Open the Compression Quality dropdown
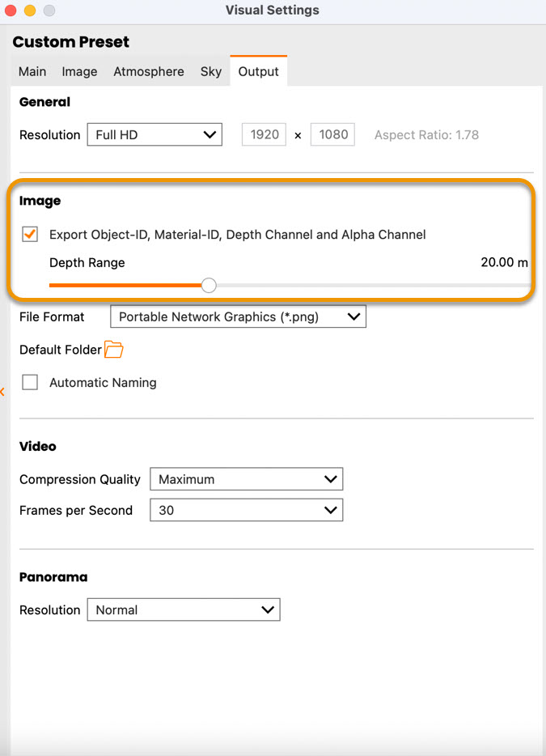The height and width of the screenshot is (756, 546). point(246,479)
